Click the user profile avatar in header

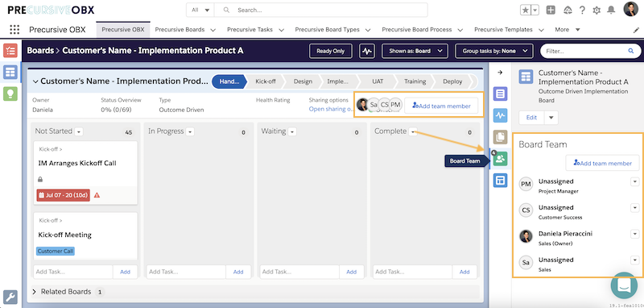click(630, 9)
